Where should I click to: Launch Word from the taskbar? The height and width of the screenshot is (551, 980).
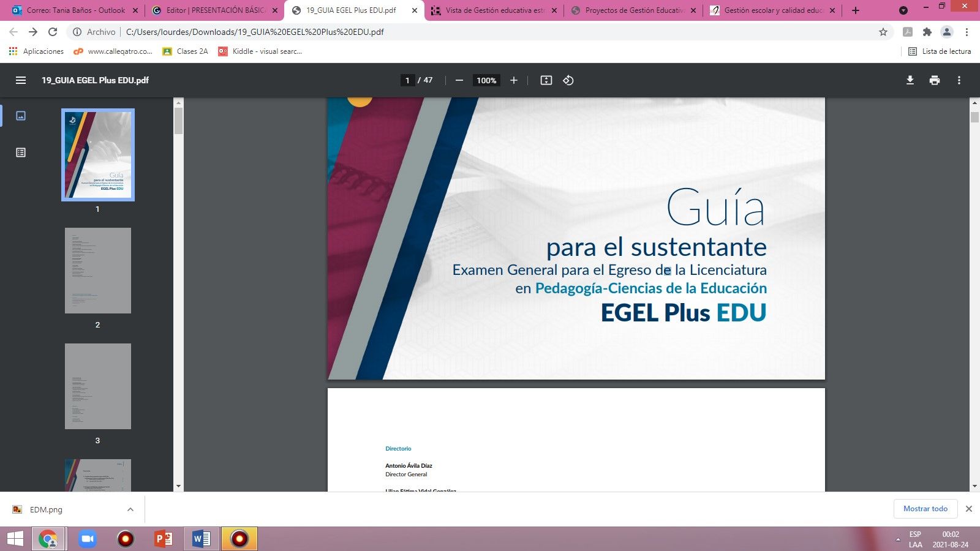(x=200, y=539)
